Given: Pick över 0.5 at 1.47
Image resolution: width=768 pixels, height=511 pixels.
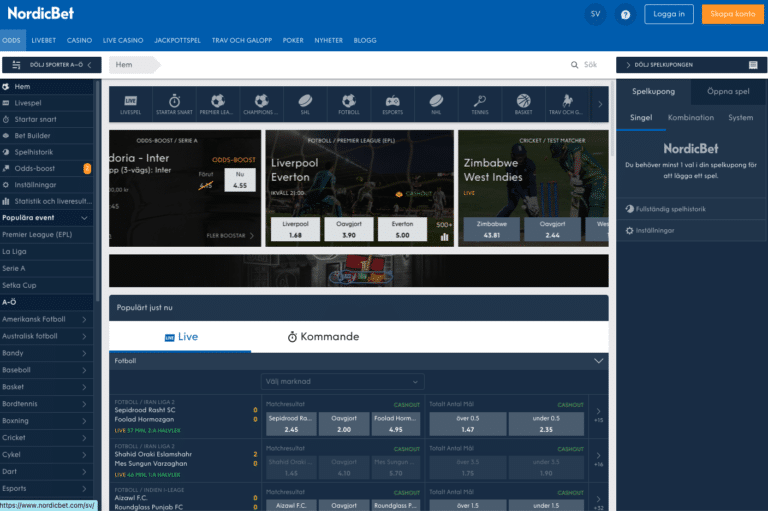Looking at the screenshot, I should (x=468, y=424).
